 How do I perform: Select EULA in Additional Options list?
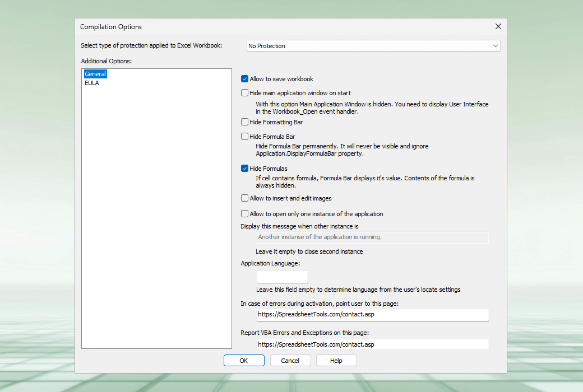click(91, 83)
